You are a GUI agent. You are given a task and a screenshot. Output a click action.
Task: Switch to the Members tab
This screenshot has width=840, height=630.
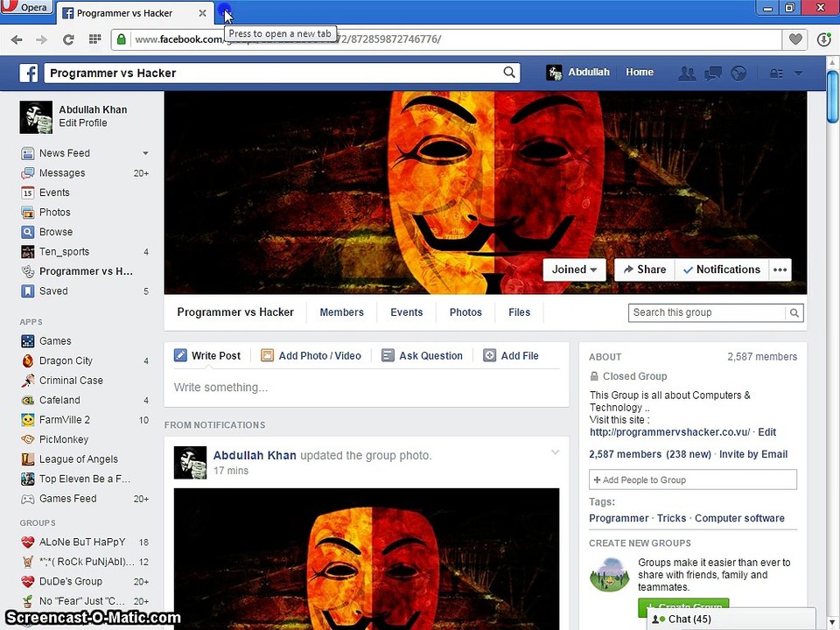tap(341, 312)
